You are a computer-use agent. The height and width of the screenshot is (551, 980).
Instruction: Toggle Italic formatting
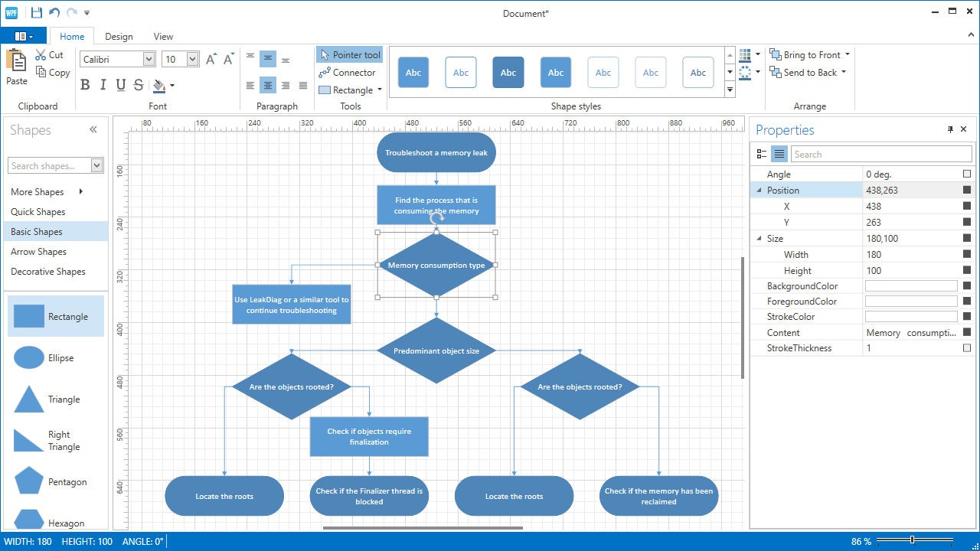[x=103, y=85]
